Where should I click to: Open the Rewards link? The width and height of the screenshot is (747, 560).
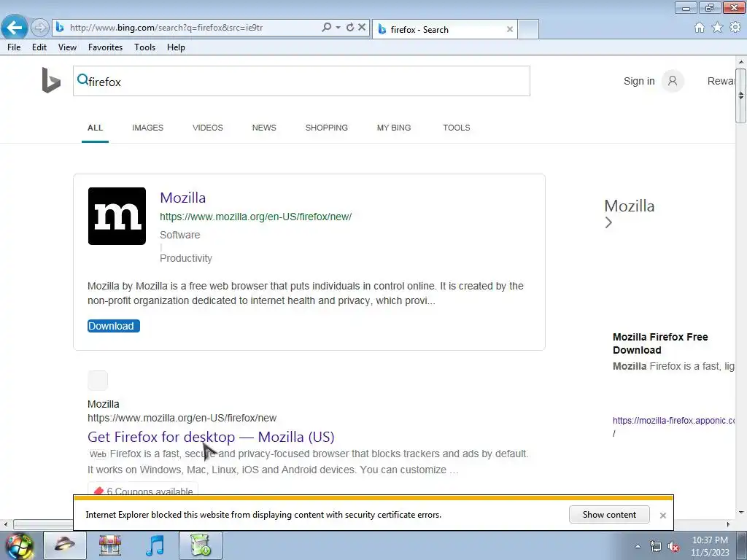pos(721,81)
